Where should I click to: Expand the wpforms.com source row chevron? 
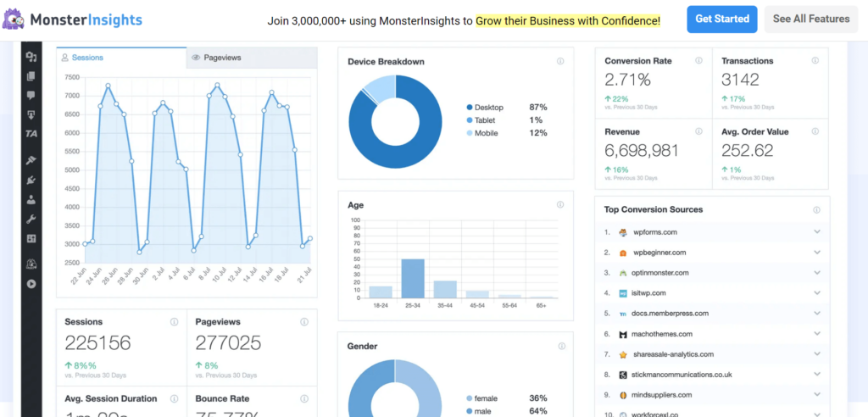point(817,232)
